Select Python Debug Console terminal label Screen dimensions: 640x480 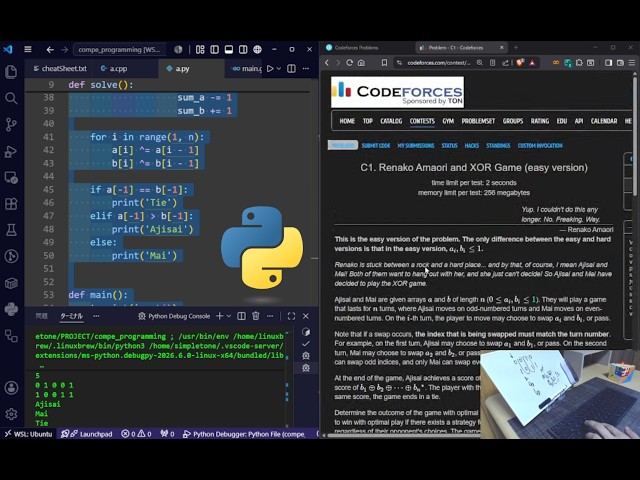pos(174,316)
